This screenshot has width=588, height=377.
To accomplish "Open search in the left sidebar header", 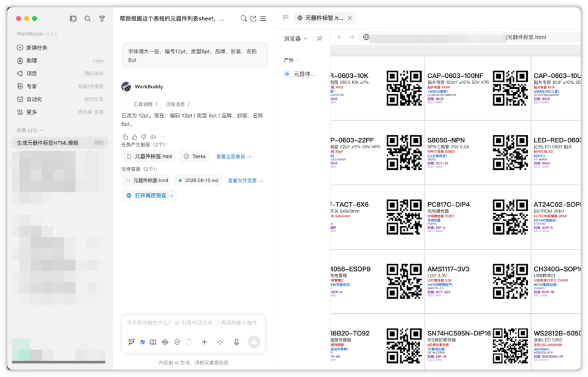I will pyautogui.click(x=88, y=18).
